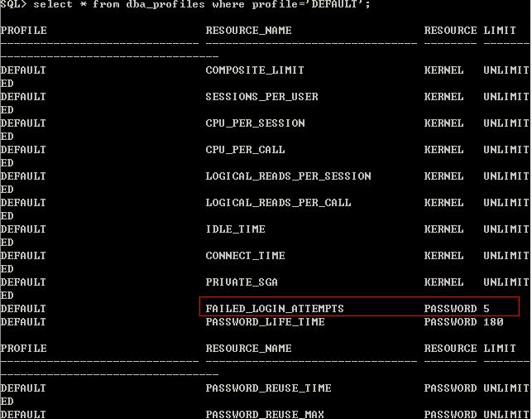Click the FAILED_LOGIN_ATTEMPTS resource name
Viewport: 532px width, 419px height.
[x=275, y=309]
